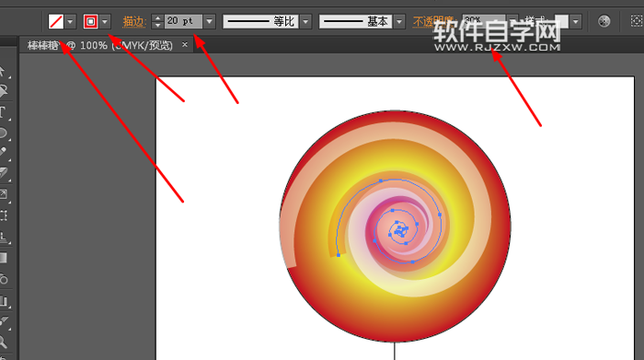Click the red stroke color swatch
The height and width of the screenshot is (360, 644).
[x=90, y=21]
